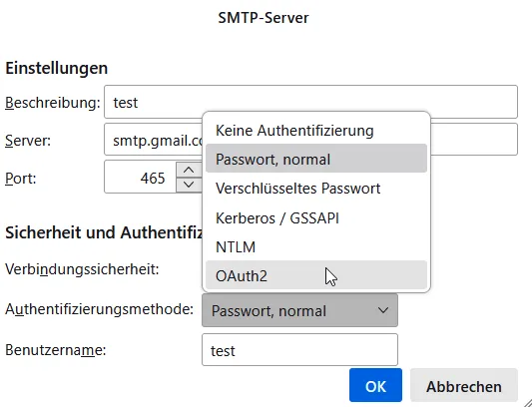This screenshot has height=407, width=532.
Task: Click the Verbindungssicherheit label
Action: coord(82,269)
